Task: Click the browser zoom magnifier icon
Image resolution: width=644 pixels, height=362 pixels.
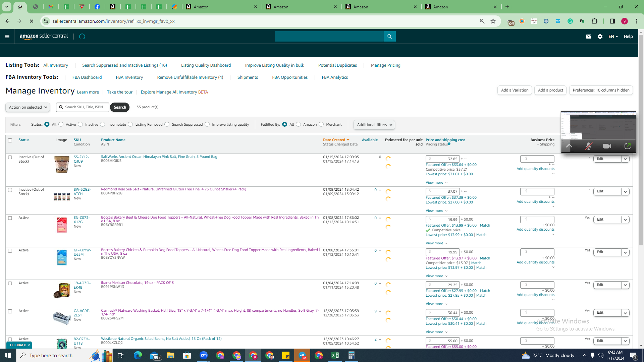Action: [482, 21]
